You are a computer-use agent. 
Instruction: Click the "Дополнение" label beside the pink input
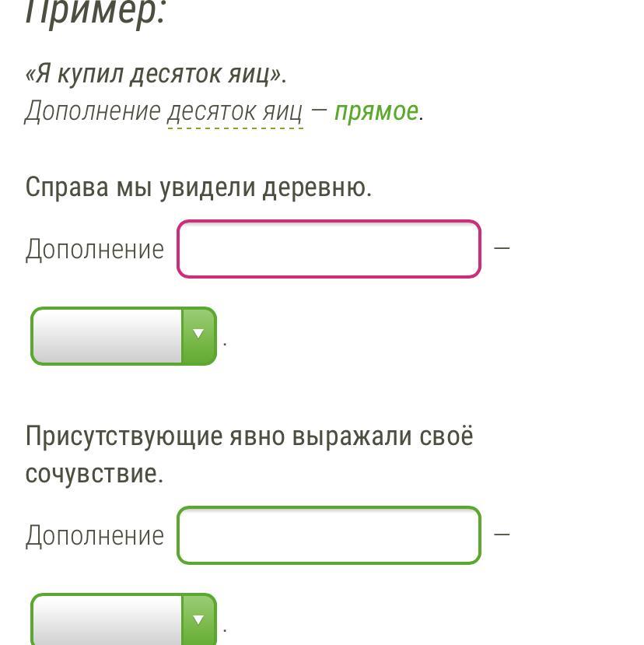coord(95,250)
